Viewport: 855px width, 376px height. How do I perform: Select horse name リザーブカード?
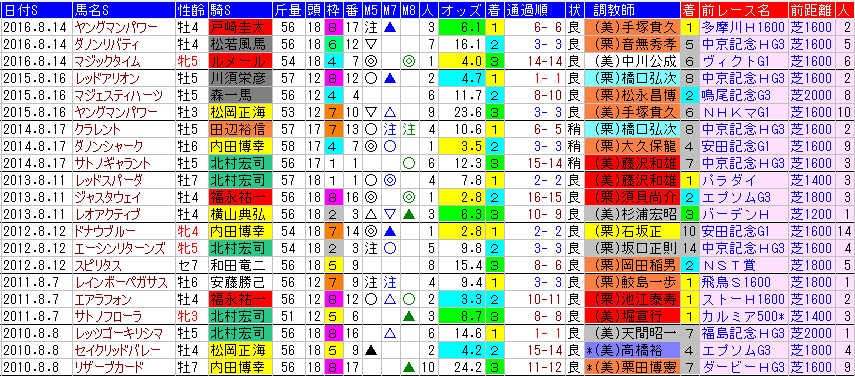[109, 366]
